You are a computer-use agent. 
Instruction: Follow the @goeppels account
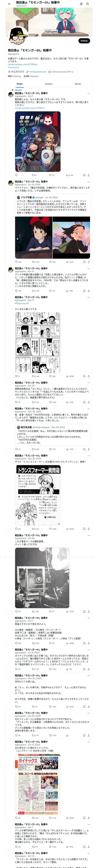[84, 41]
